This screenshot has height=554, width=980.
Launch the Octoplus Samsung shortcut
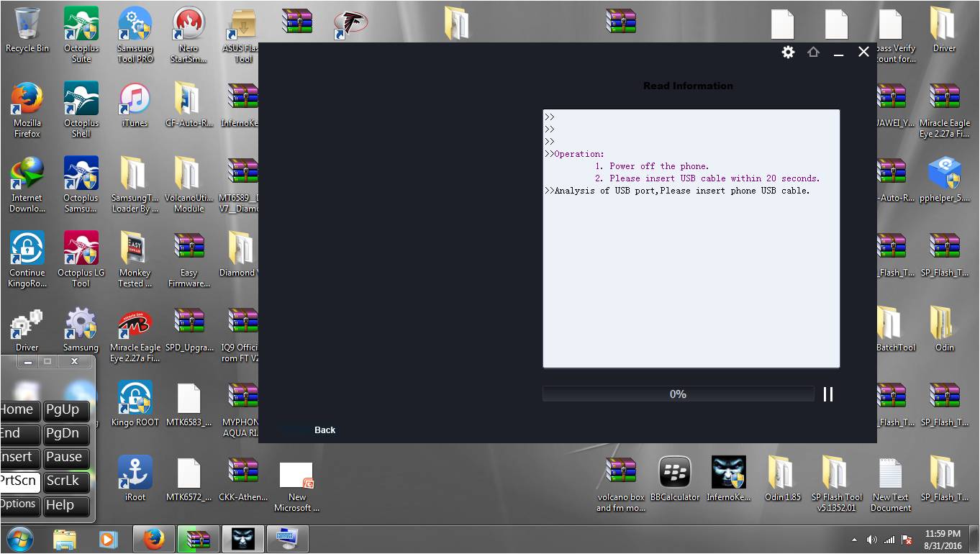pyautogui.click(x=81, y=184)
